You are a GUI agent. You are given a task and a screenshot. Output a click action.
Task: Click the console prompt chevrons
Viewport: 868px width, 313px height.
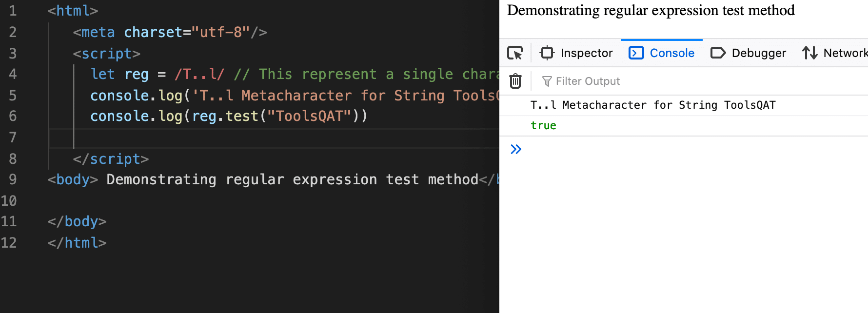(x=516, y=149)
